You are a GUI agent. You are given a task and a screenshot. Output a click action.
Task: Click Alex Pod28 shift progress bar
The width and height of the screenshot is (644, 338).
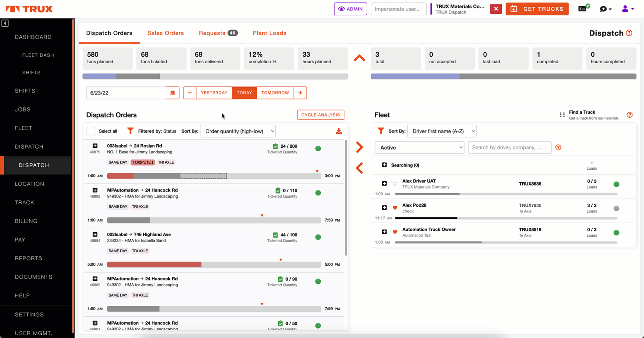tap(506, 218)
